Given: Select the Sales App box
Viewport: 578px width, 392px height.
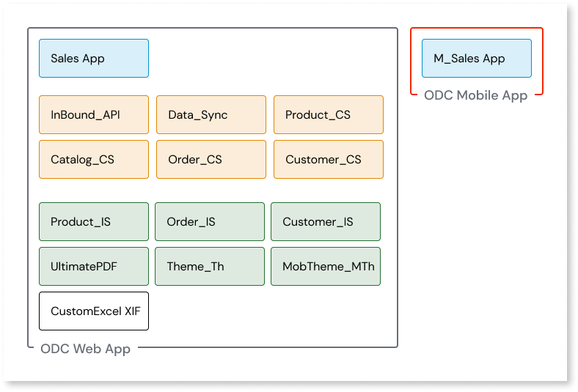Looking at the screenshot, I should click(x=94, y=58).
